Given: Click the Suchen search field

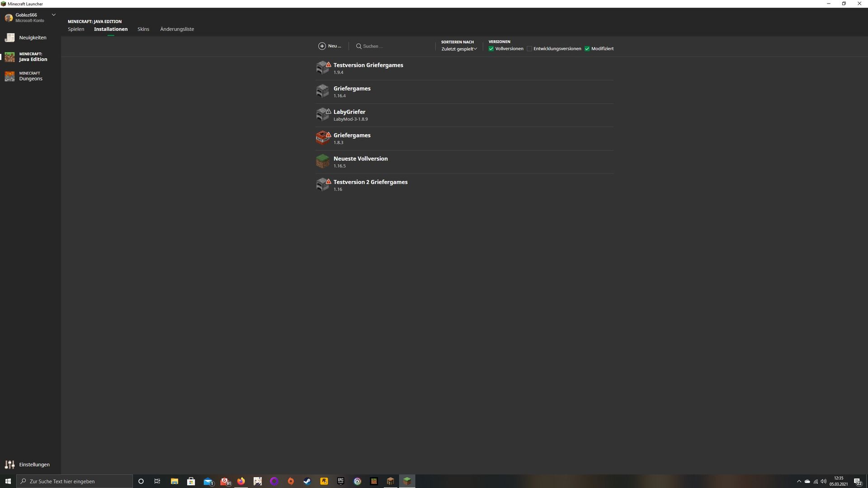Looking at the screenshot, I should (x=392, y=46).
